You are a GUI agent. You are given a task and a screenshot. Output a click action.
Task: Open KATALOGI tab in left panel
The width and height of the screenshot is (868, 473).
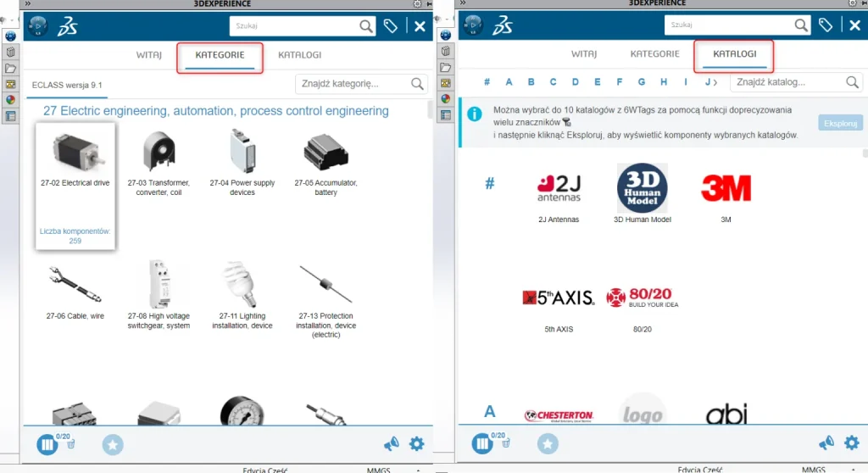299,55
